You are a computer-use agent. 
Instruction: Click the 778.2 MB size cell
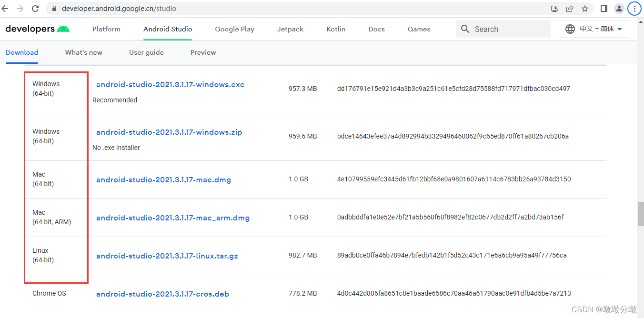pos(302,293)
